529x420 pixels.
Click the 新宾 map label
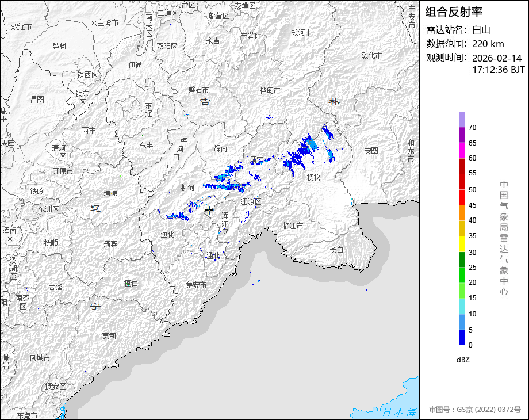pyautogui.click(x=110, y=243)
